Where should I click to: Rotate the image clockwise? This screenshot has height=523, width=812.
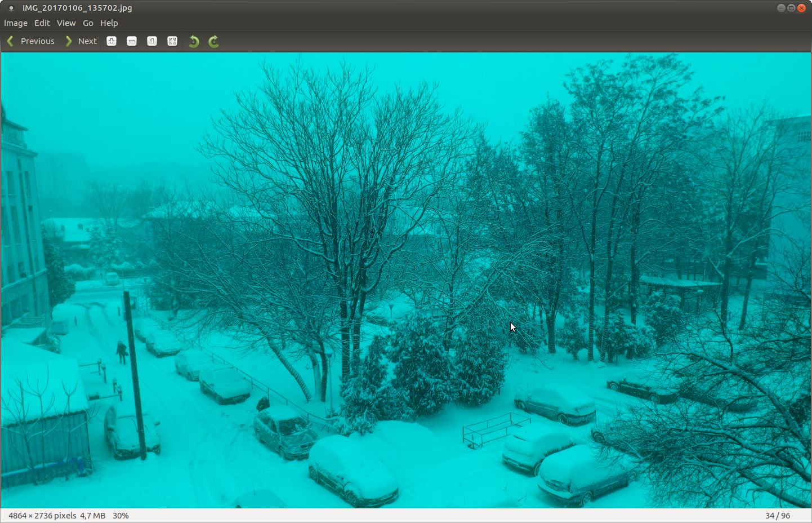tap(213, 41)
